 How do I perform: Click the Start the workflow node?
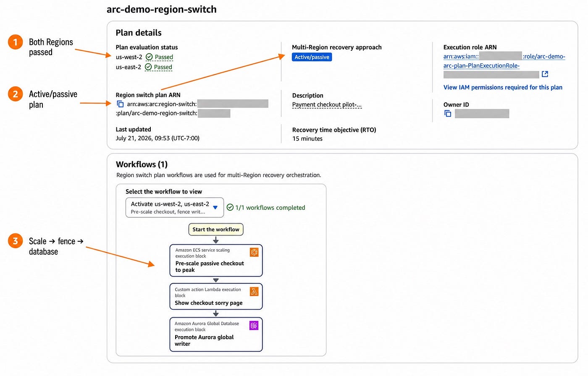(216, 230)
